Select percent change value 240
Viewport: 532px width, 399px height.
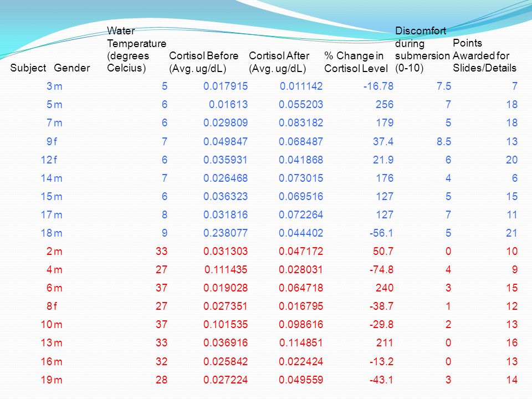click(x=385, y=288)
